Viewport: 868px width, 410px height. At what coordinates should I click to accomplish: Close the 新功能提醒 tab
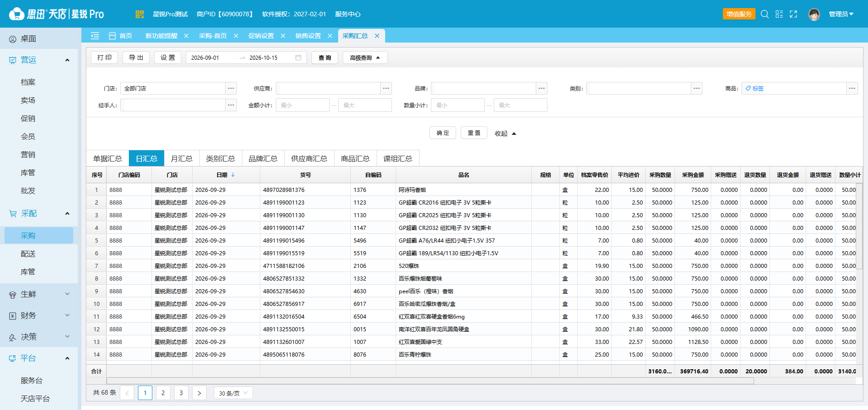[x=186, y=36]
